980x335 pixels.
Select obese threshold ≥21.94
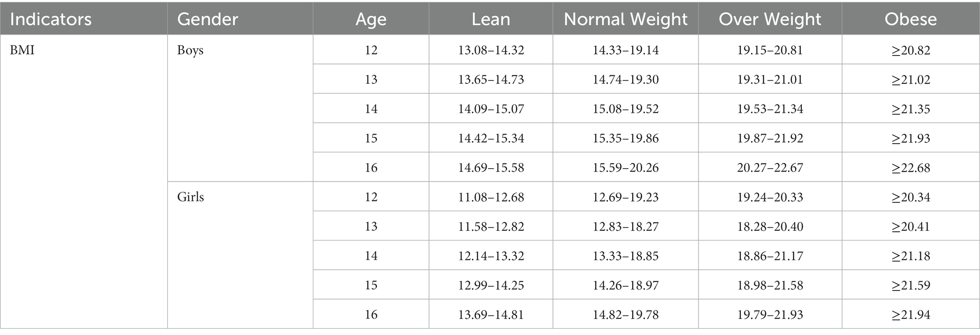tap(911, 315)
